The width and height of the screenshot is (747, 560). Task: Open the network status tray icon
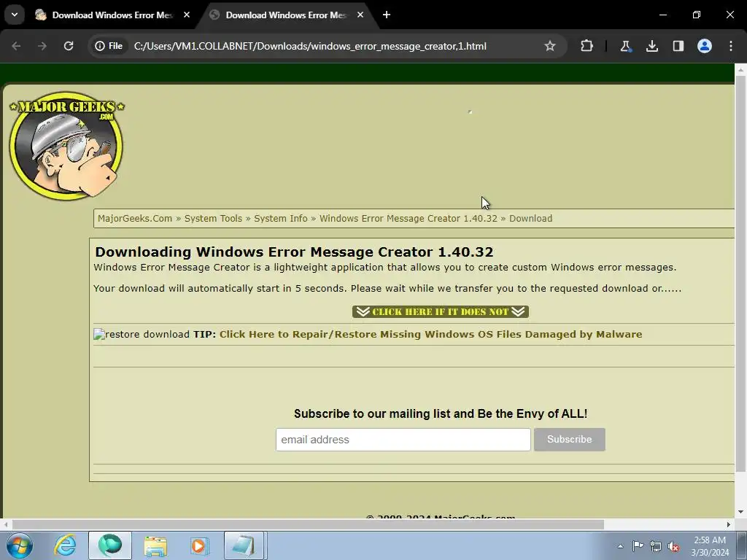656,546
